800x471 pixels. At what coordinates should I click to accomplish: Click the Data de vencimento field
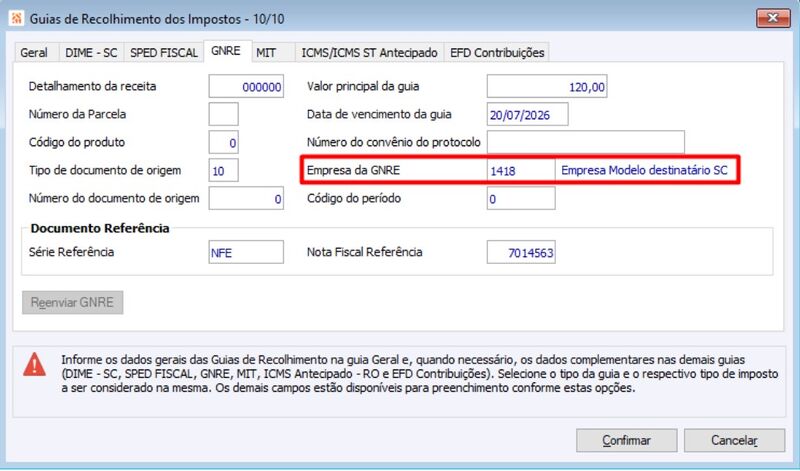528,114
